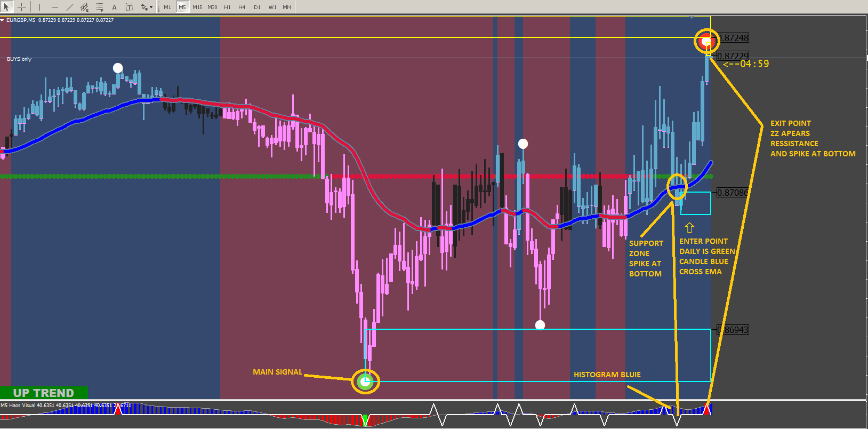Select the Fibonacci Retracement tool
868x429 pixels.
(x=99, y=7)
